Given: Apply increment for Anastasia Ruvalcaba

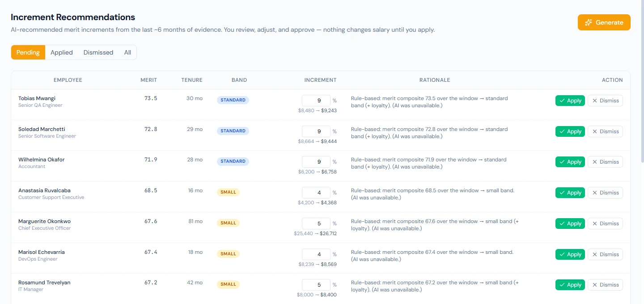Looking at the screenshot, I should pyautogui.click(x=570, y=193).
